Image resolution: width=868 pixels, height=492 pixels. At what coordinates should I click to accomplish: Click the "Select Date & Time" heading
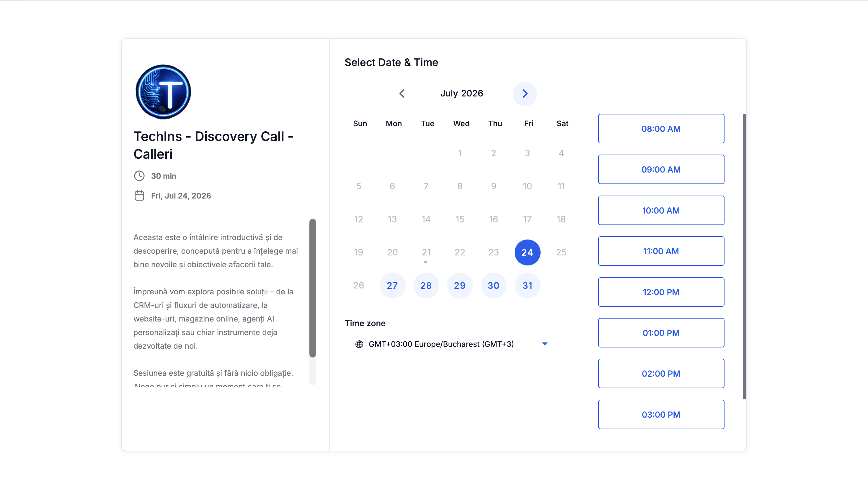point(391,63)
